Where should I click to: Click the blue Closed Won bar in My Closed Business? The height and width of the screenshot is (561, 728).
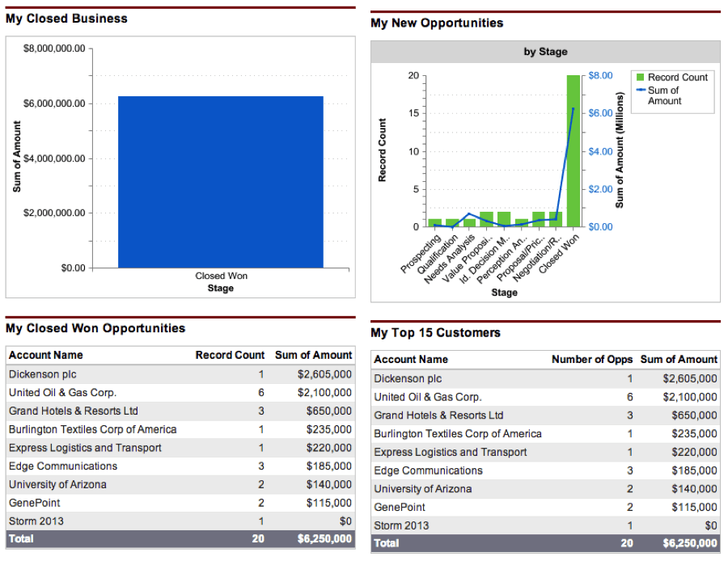220,182
